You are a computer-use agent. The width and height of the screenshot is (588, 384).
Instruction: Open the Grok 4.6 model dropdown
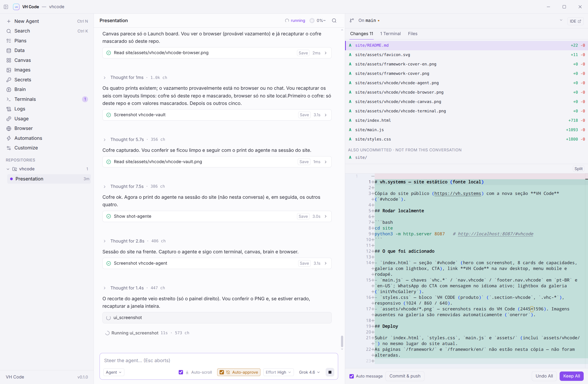pyautogui.click(x=309, y=372)
